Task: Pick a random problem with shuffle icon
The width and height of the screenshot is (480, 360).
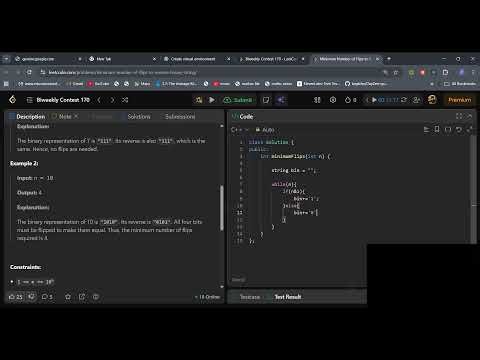Action: pyautogui.click(x=125, y=100)
